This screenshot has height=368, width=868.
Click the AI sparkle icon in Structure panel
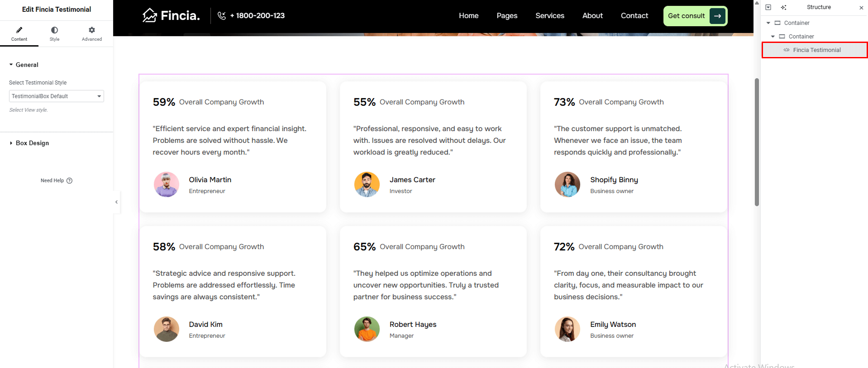click(783, 7)
